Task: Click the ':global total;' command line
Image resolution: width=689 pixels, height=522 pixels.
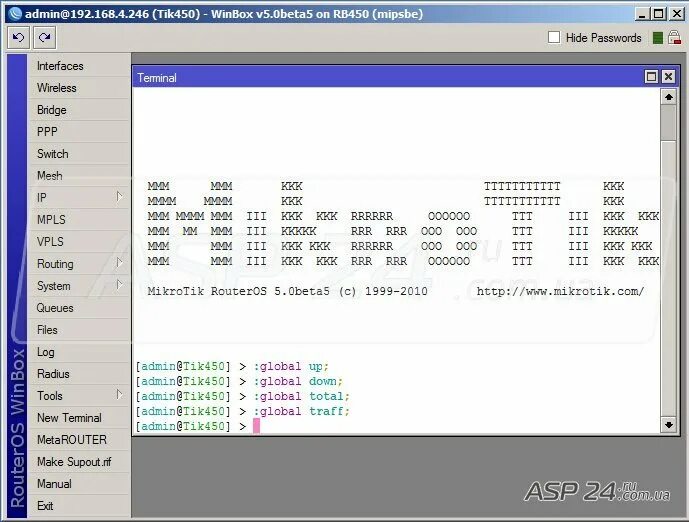Action: click(x=301, y=396)
